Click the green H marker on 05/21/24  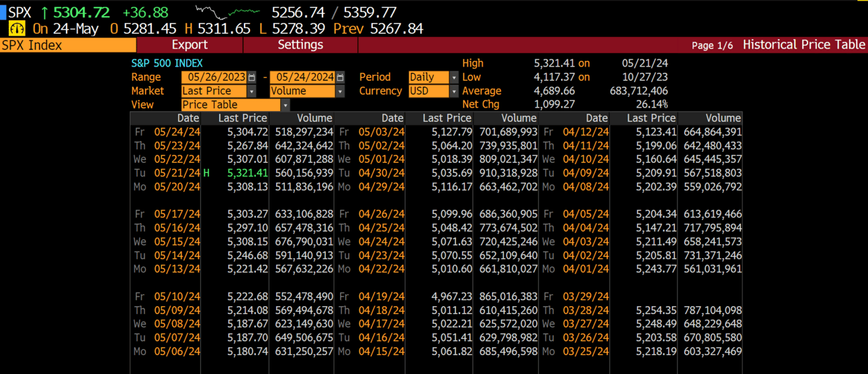[207, 173]
